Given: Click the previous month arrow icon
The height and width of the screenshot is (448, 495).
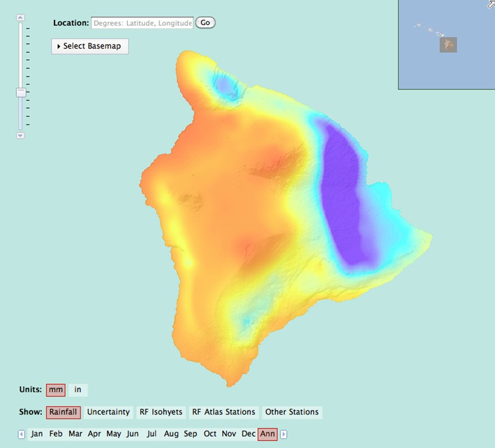Looking at the screenshot, I should pos(21,435).
